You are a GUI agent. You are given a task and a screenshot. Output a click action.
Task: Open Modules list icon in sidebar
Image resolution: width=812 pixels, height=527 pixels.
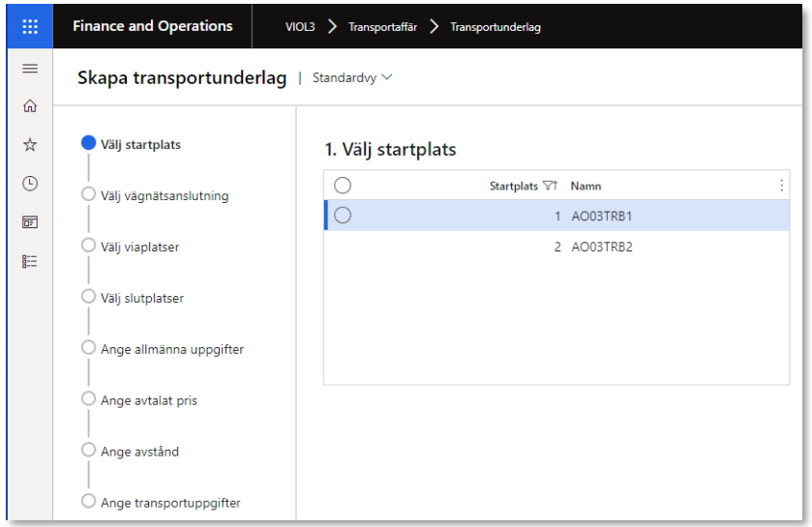pyautogui.click(x=30, y=260)
